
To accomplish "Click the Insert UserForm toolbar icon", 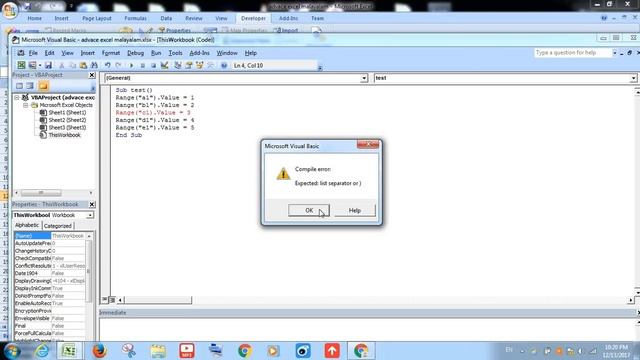I will (32, 65).
